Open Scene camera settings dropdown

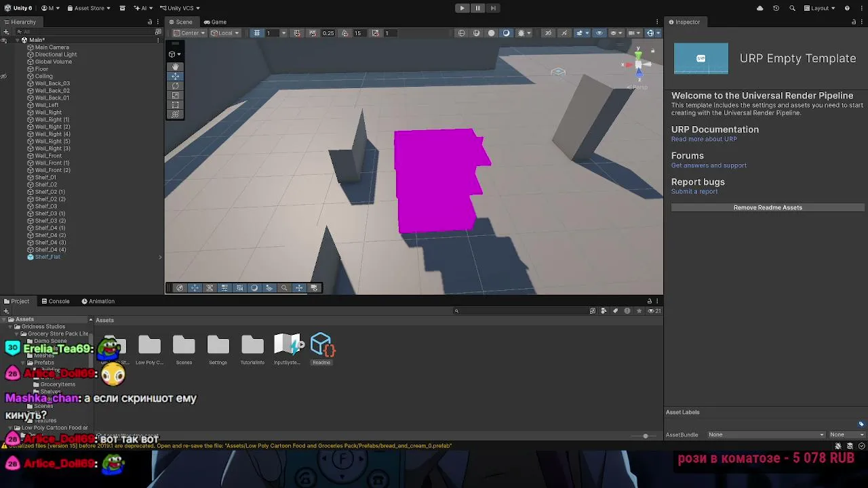tap(634, 33)
